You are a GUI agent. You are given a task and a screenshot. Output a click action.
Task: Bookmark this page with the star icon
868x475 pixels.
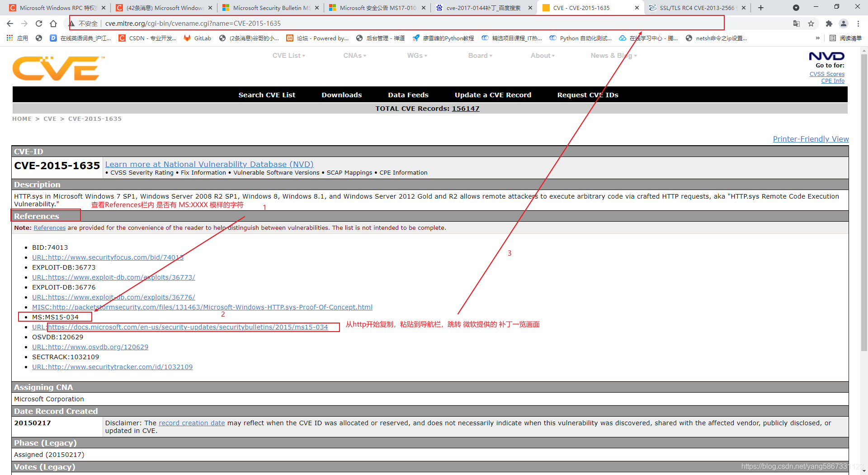[x=811, y=24]
